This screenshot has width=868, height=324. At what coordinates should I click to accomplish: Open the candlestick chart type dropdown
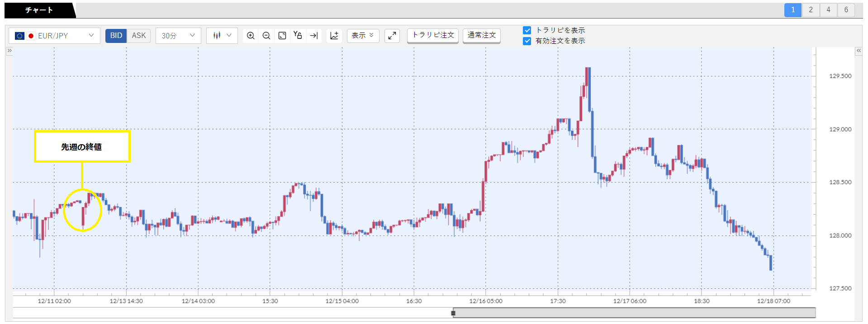pos(222,36)
